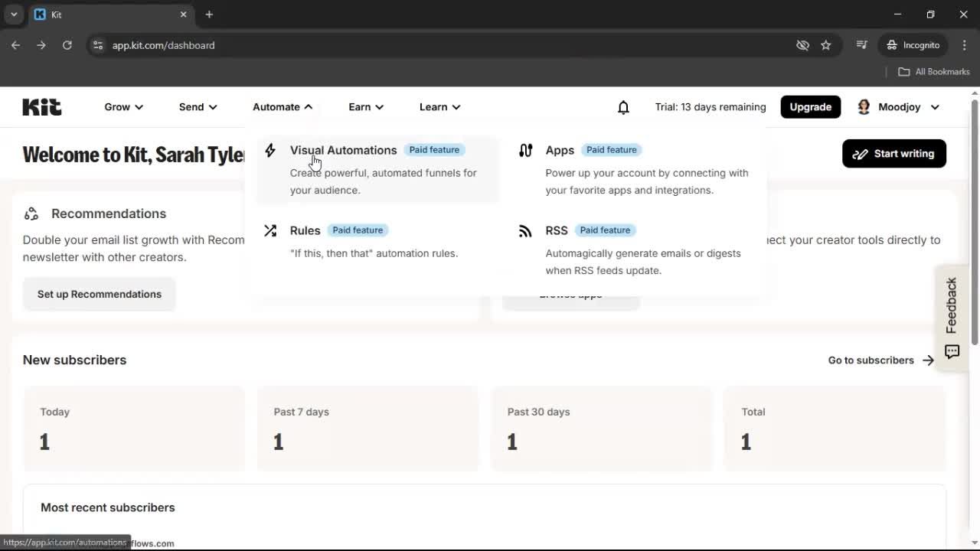Click the pencil icon on Start writing
This screenshot has width=980, height=551.
[x=861, y=153]
